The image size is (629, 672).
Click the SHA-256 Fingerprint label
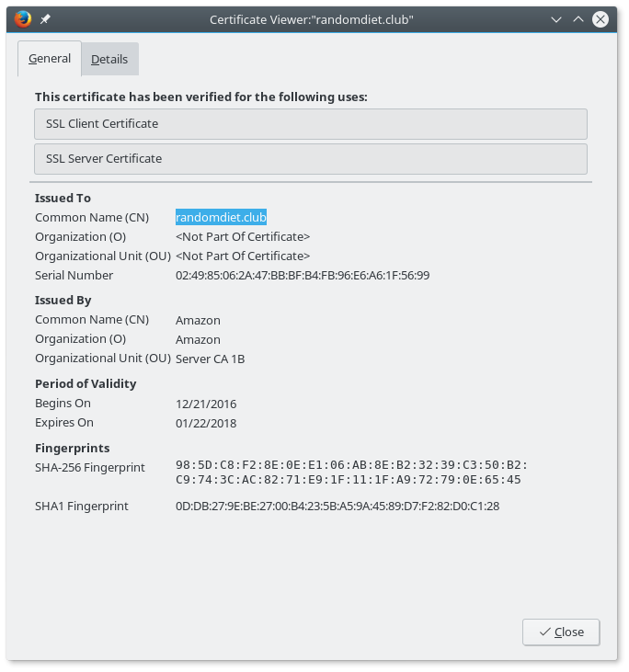coord(89,467)
